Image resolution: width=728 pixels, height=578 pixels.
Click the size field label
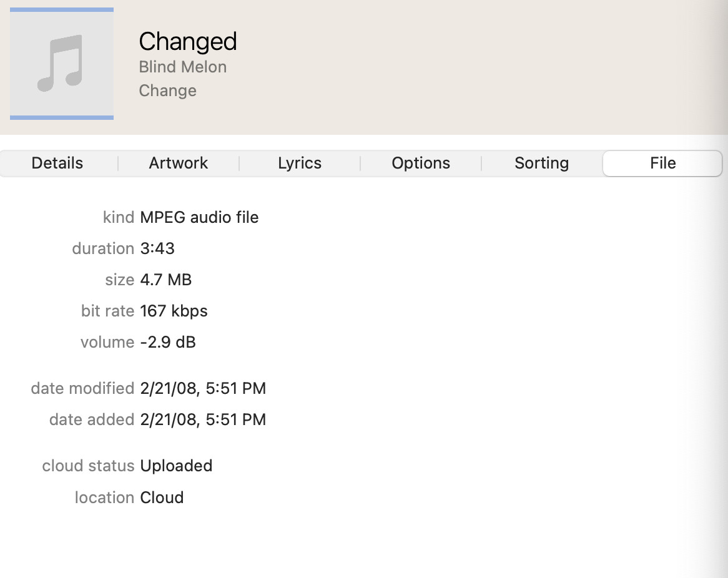coord(119,280)
